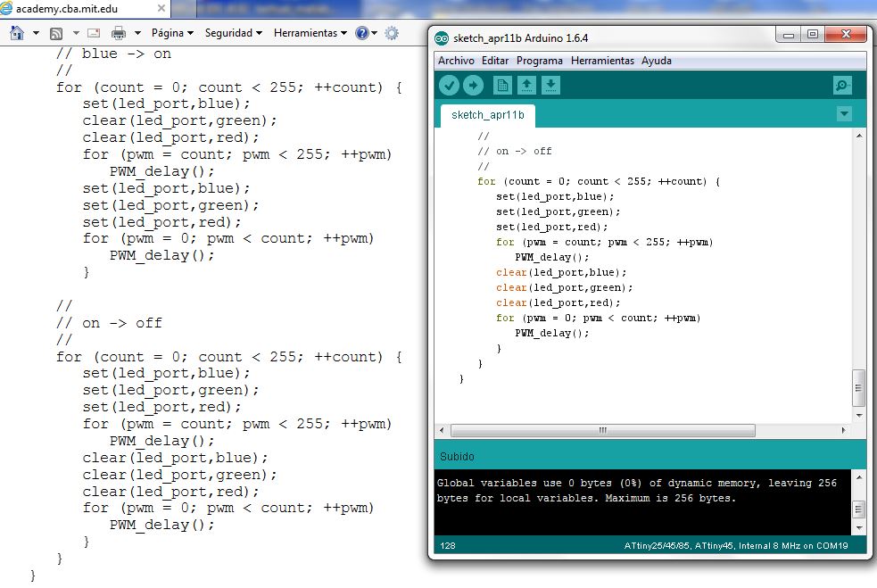Minimize the Arduino window
Screen dimensions: 877x588
[x=789, y=35]
